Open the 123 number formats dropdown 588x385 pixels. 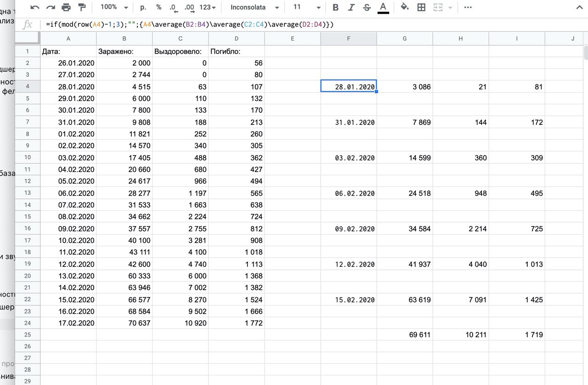pos(208,7)
